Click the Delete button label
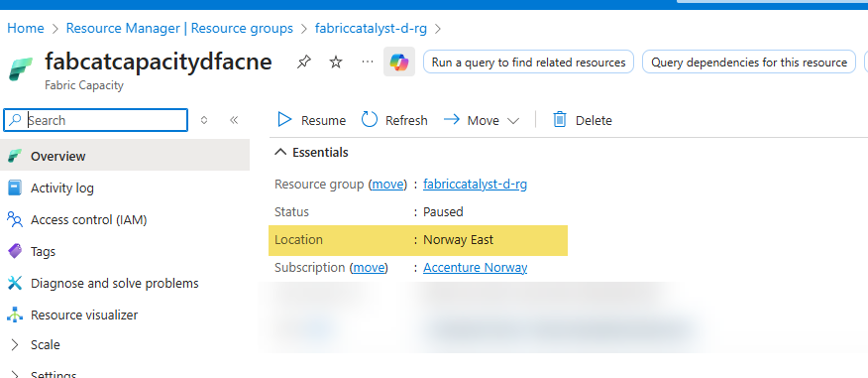Viewport: 868px width, 378px height. pyautogui.click(x=594, y=120)
